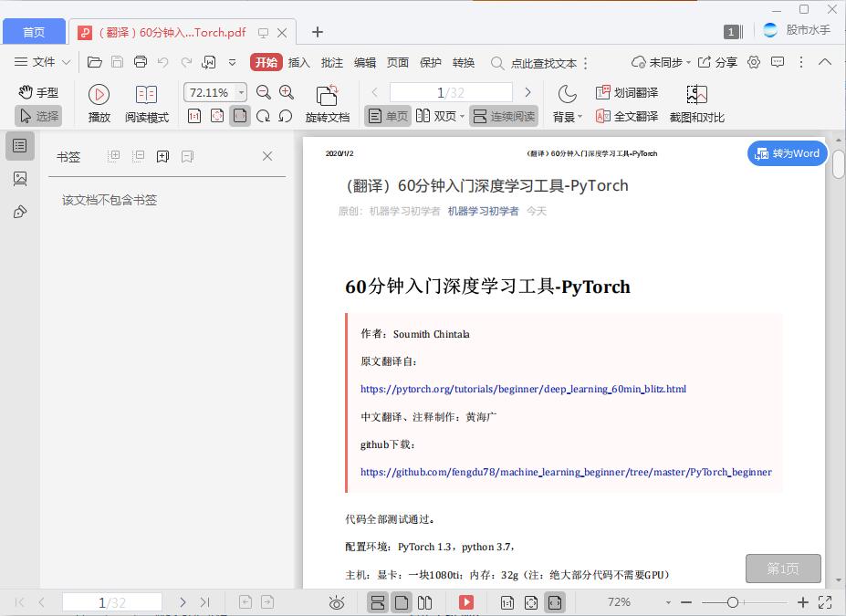Screen dimensions: 846x616
Task: Select the hand tool (手型)
Action: coord(39,92)
